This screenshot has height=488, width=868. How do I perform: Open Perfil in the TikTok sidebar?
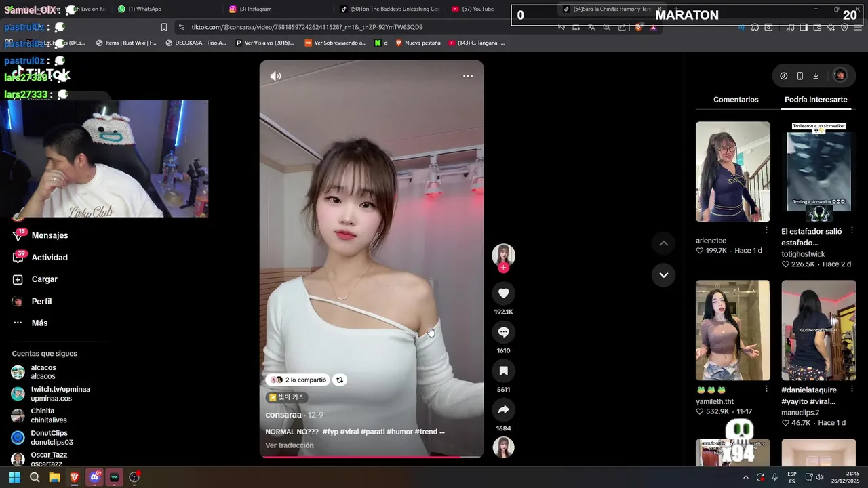click(33, 301)
